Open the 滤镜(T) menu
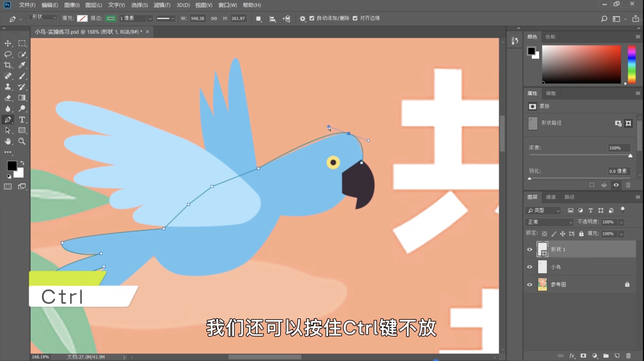This screenshot has width=644, height=361. pyautogui.click(x=162, y=5)
